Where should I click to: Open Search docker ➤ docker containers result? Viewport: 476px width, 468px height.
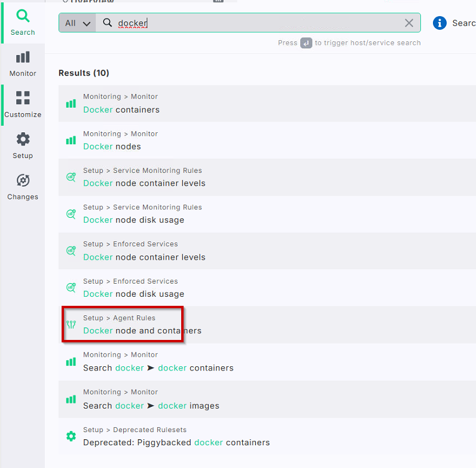[158, 367]
